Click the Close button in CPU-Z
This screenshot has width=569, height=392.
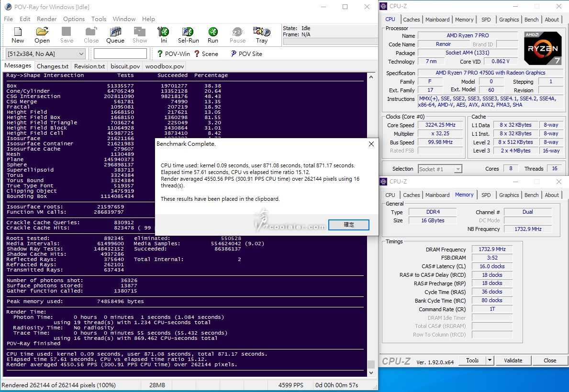(550, 360)
